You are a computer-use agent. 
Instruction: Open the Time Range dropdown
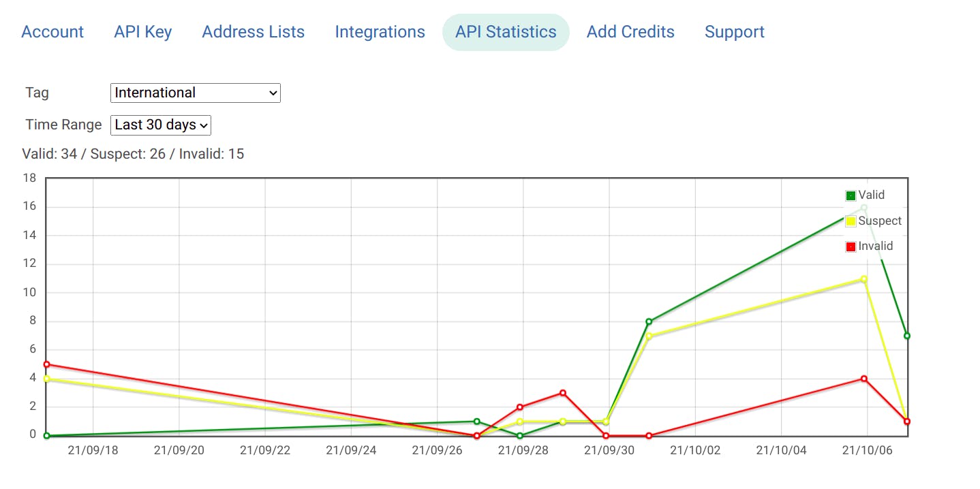tap(161, 125)
